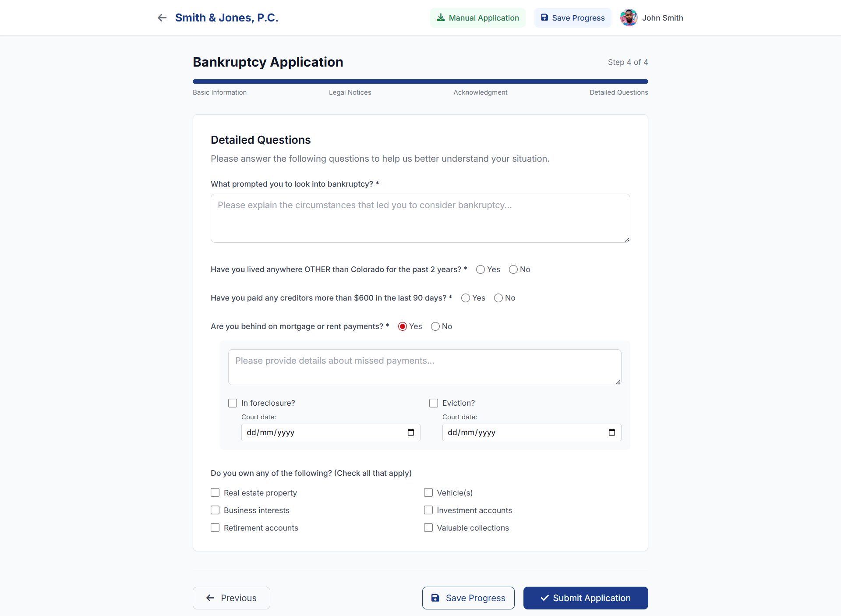
Task: Click the Manual Application download icon
Action: (441, 18)
